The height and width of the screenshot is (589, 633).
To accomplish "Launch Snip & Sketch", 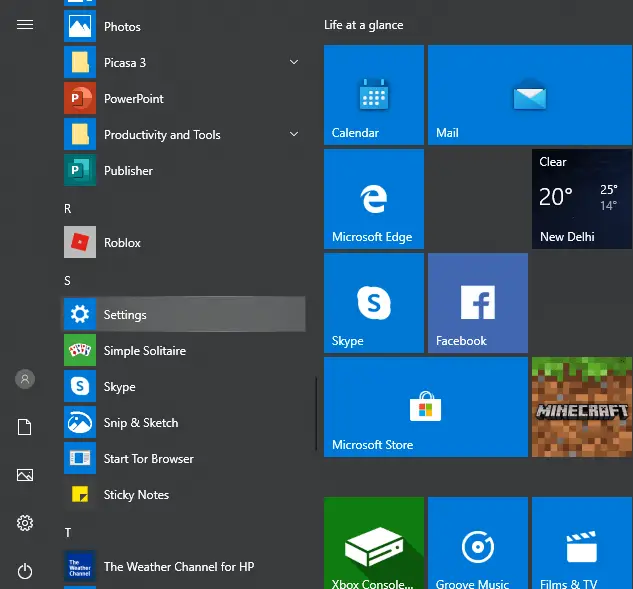I will tap(184, 422).
